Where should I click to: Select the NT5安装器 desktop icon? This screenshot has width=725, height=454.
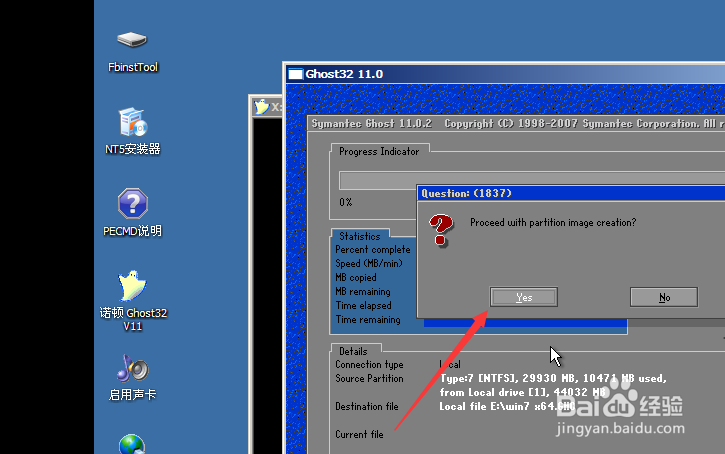pyautogui.click(x=133, y=131)
